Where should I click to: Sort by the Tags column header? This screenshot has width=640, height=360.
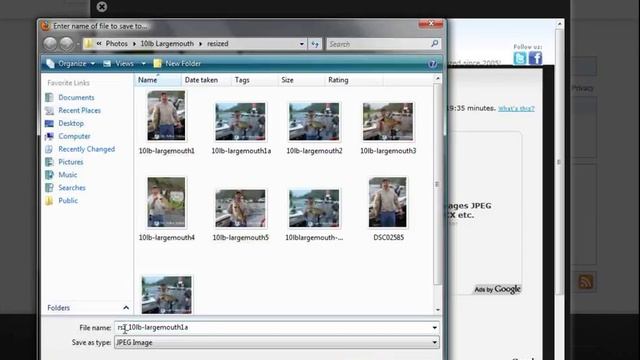click(254, 80)
